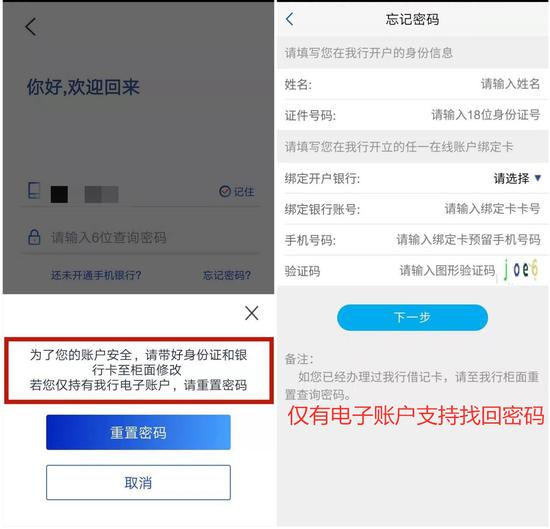Tap back chevron on 忘记密码 page
The image size is (550, 529).
[x=289, y=19]
